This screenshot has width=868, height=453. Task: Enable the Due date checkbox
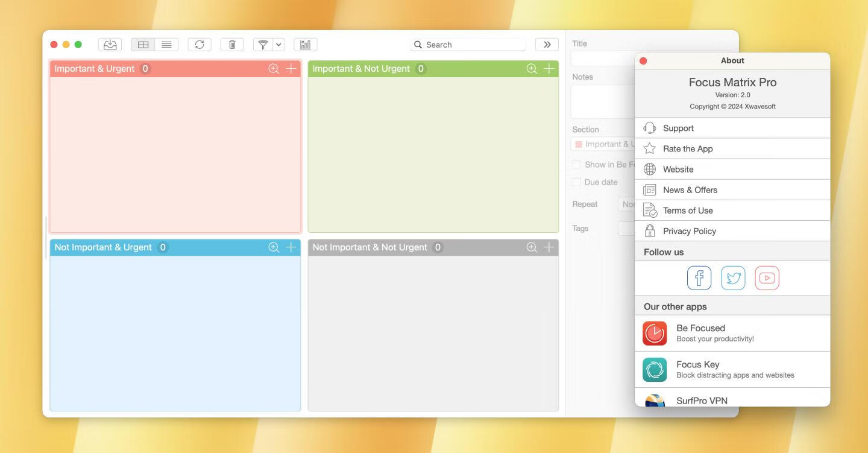pos(577,182)
